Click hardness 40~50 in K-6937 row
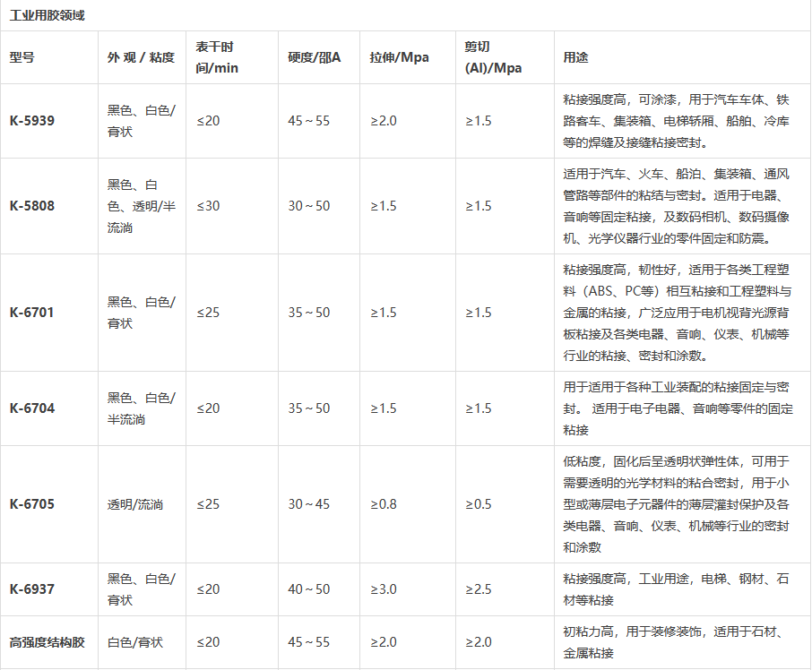The width and height of the screenshot is (812, 670). [x=309, y=589]
